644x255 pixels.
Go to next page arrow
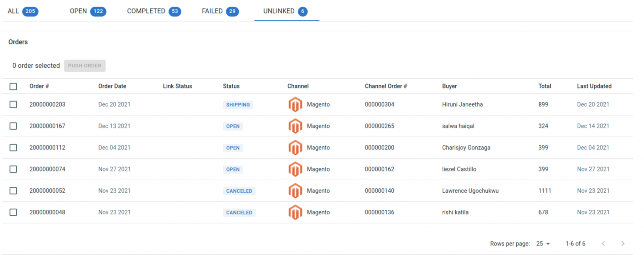[x=623, y=243]
